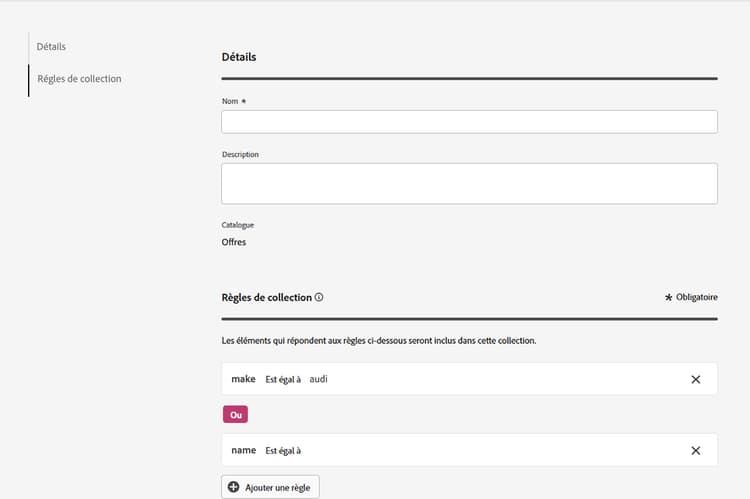Switch to Règles de collection in left navigation

coord(79,78)
